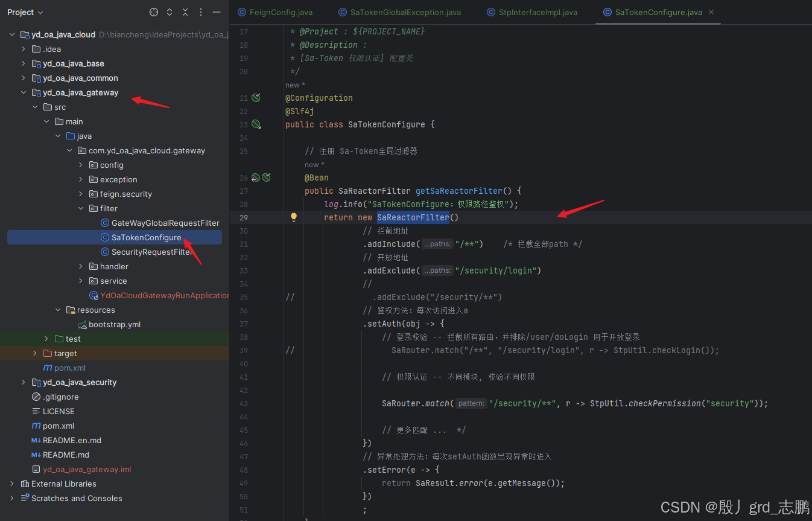Expand the exception package
The width and height of the screenshot is (812, 521).
(x=81, y=179)
